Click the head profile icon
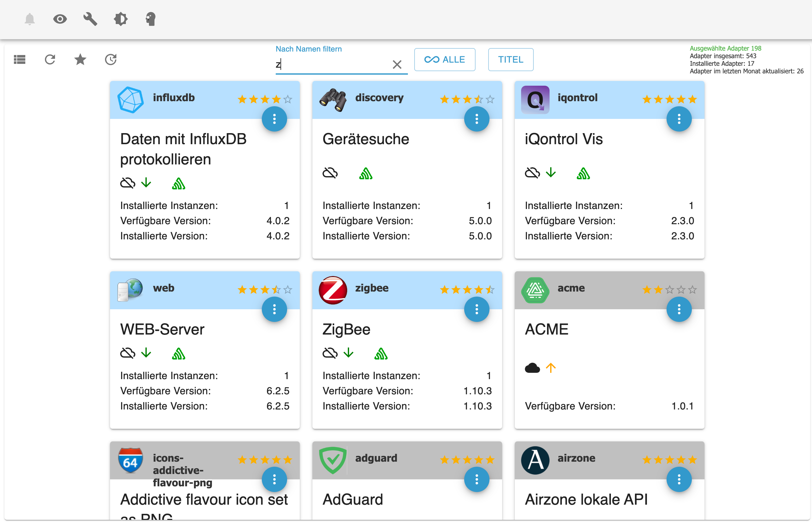Viewport: 812px width, 523px height. tap(151, 19)
